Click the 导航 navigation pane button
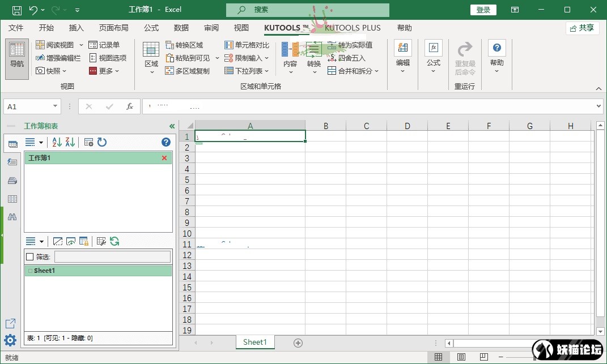 coord(16,59)
